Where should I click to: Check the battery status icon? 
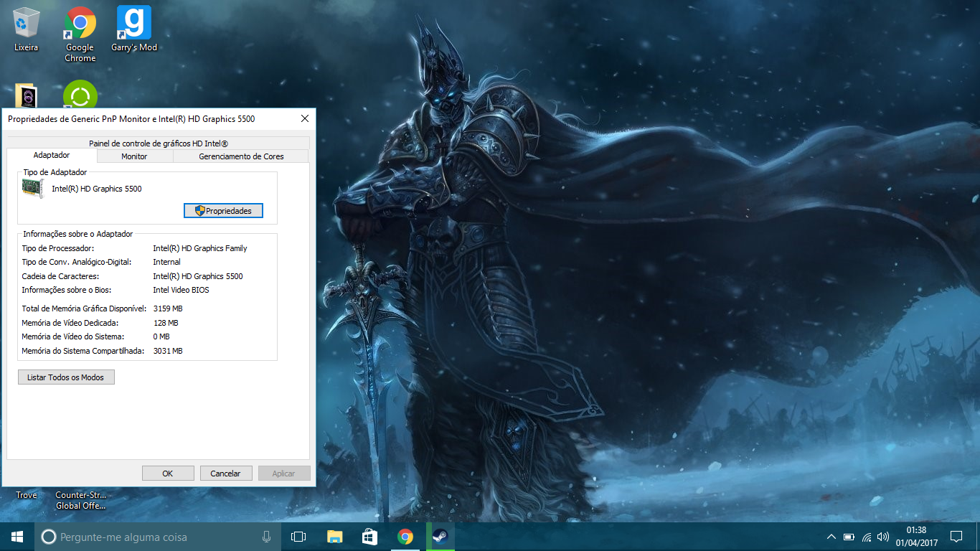pyautogui.click(x=849, y=537)
